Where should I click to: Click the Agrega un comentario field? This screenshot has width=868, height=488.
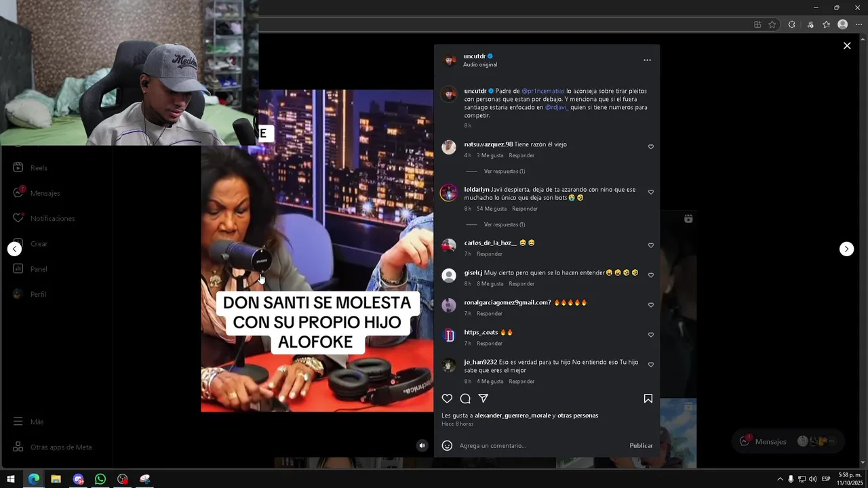tap(540, 445)
